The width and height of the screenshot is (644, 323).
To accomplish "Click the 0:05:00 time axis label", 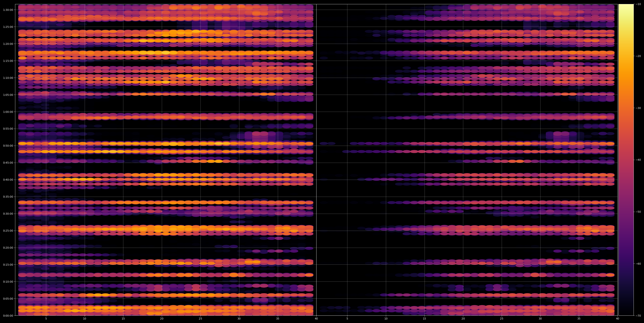I will click(x=8, y=298).
